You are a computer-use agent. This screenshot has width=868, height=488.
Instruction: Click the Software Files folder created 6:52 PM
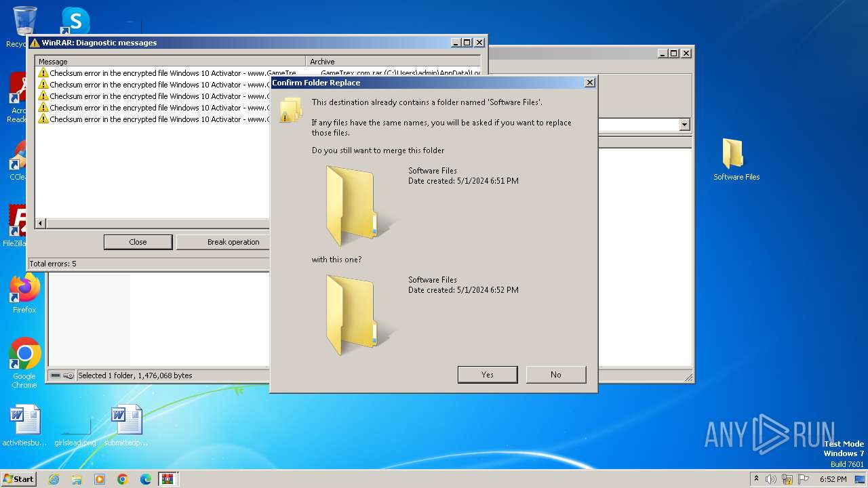pos(359,315)
